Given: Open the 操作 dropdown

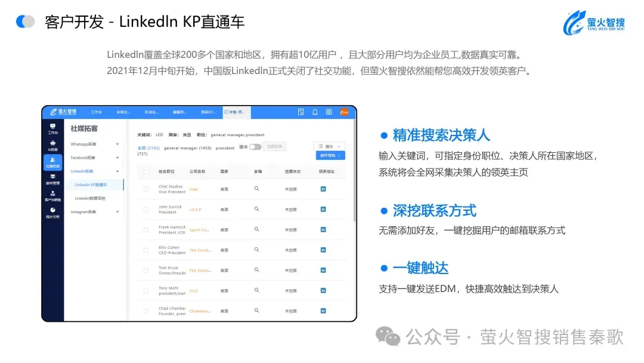Looking at the screenshot, I should 329,146.
